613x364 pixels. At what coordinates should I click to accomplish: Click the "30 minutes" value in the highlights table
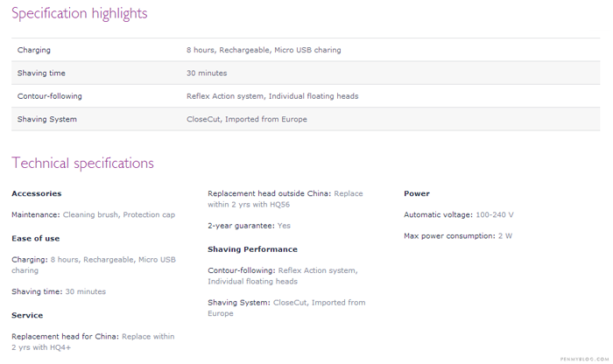(207, 73)
